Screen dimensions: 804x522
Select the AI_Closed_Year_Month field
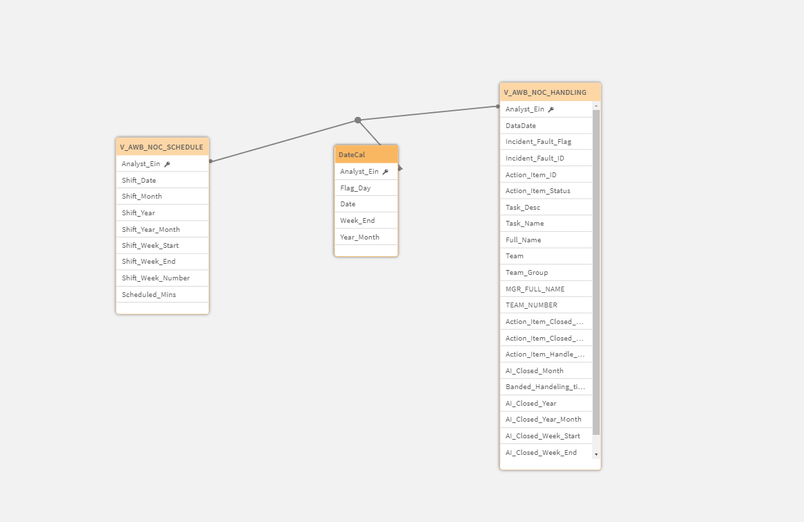point(546,419)
